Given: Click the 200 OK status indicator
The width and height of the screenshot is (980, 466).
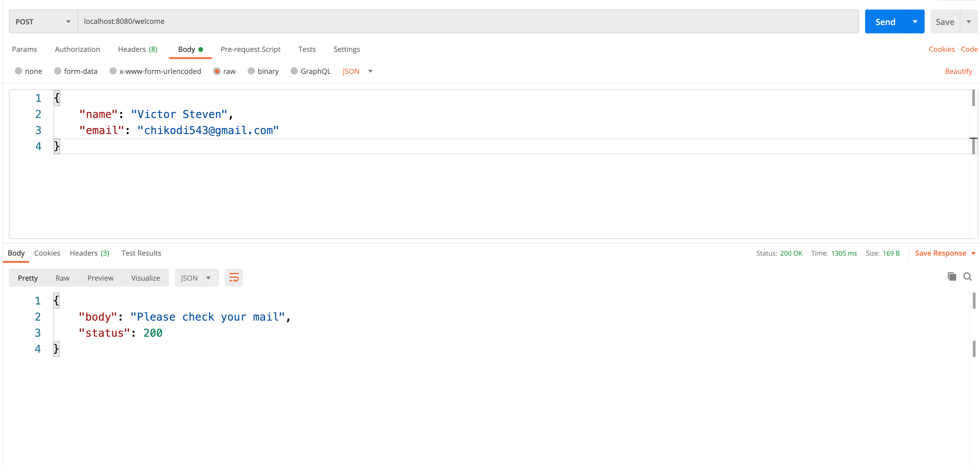Looking at the screenshot, I should point(791,253).
